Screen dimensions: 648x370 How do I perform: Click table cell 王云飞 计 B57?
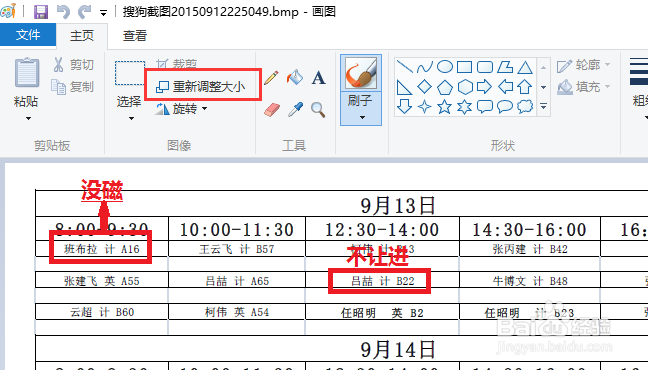[237, 249]
